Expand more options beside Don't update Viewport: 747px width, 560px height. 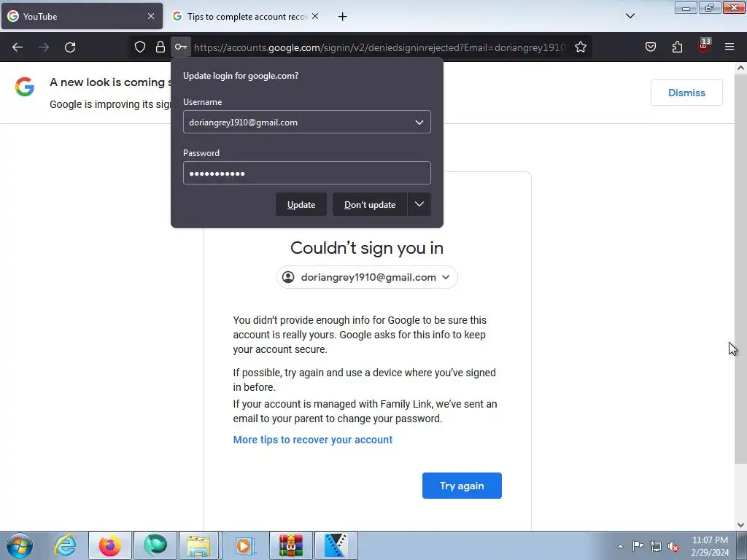pyautogui.click(x=419, y=204)
